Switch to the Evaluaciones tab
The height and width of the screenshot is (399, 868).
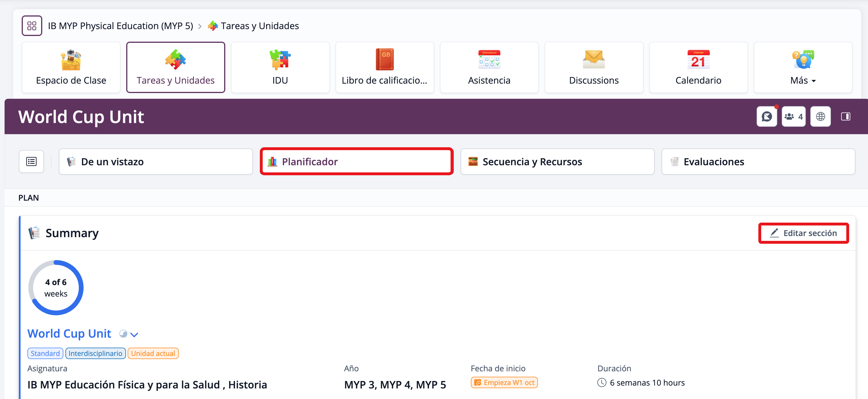click(x=758, y=162)
